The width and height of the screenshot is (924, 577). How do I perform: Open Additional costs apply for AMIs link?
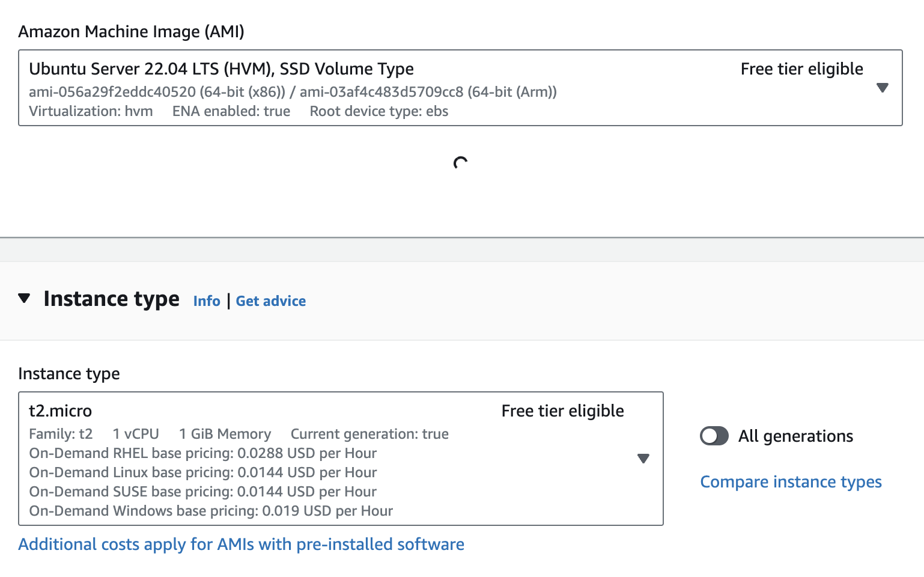(x=241, y=545)
